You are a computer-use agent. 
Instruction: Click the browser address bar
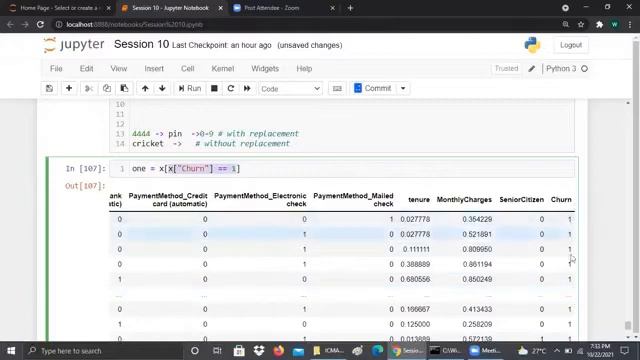tap(306, 24)
